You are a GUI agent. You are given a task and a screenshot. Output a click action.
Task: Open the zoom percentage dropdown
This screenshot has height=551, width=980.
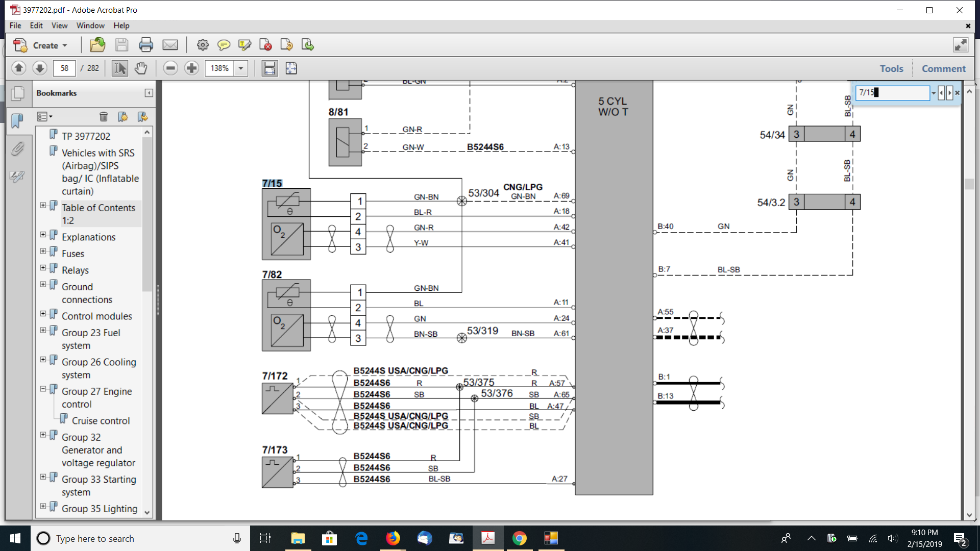tap(241, 68)
